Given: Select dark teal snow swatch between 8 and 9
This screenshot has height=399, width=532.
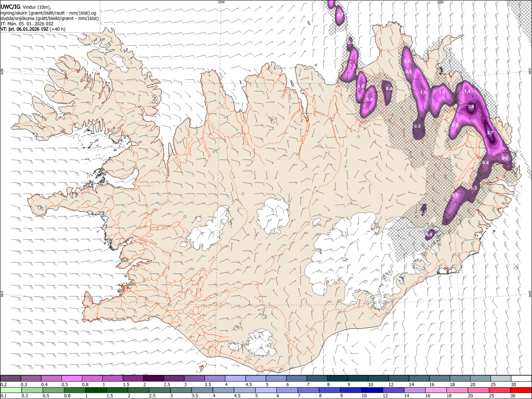Looking at the screenshot, I should pos(337,378).
